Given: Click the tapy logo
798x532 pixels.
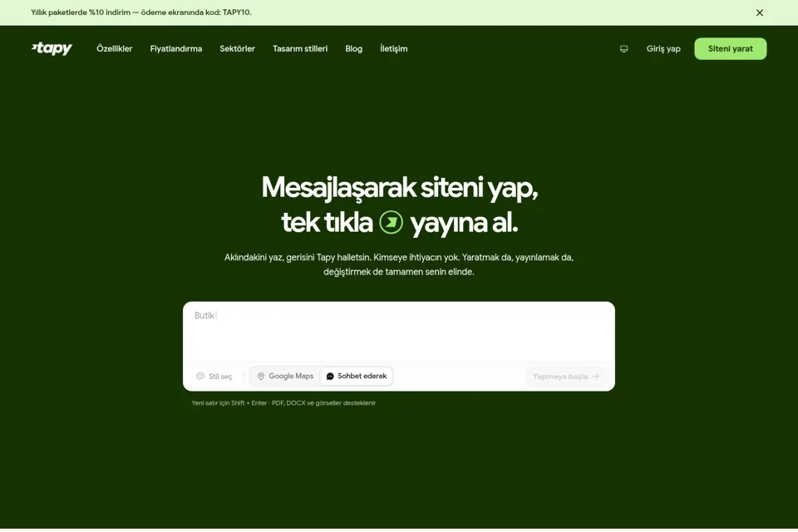Looking at the screenshot, I should [52, 48].
